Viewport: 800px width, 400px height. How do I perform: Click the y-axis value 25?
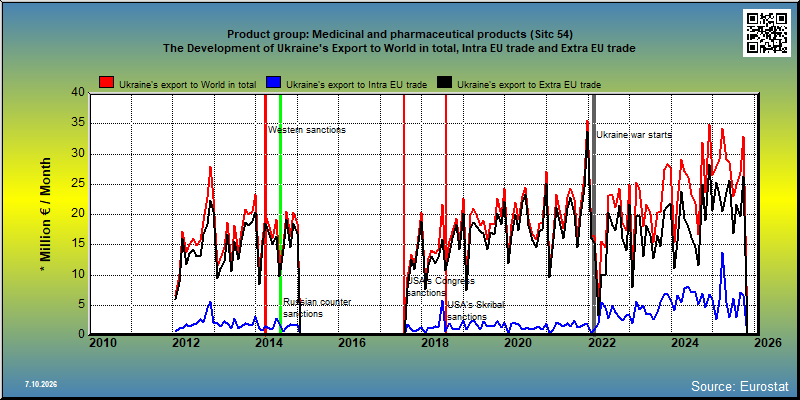click(x=78, y=184)
